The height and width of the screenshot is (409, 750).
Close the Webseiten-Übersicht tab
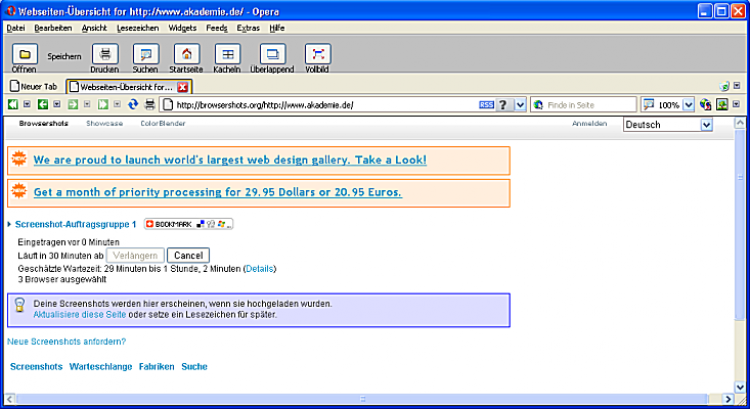click(x=183, y=87)
